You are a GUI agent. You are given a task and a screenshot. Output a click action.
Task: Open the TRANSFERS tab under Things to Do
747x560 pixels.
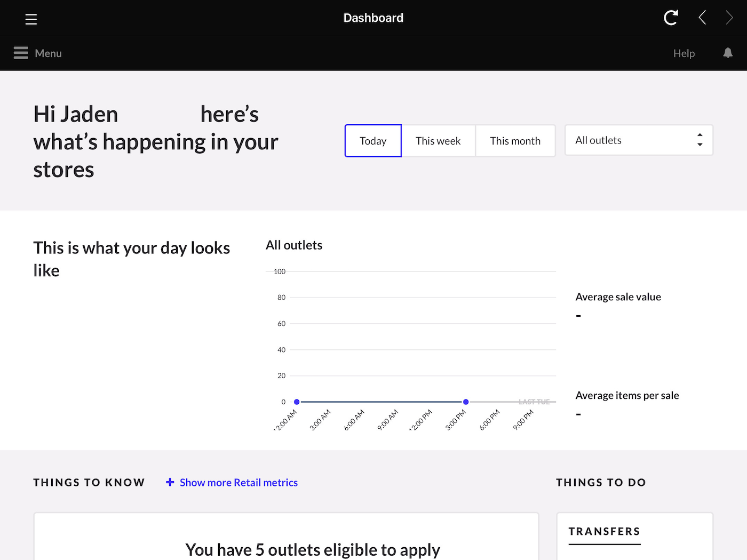[604, 532]
